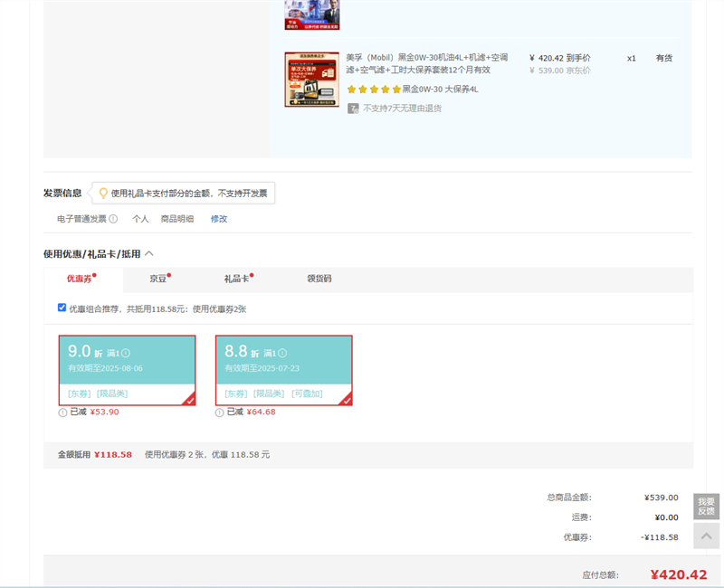Click 修改 to edit invoice info
Image resolution: width=724 pixels, height=588 pixels.
[x=219, y=219]
